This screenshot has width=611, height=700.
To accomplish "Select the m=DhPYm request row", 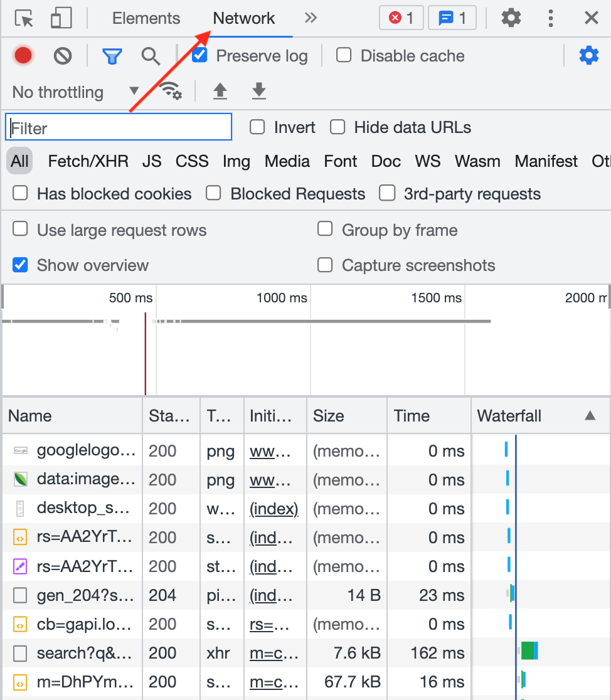I will 306,682.
